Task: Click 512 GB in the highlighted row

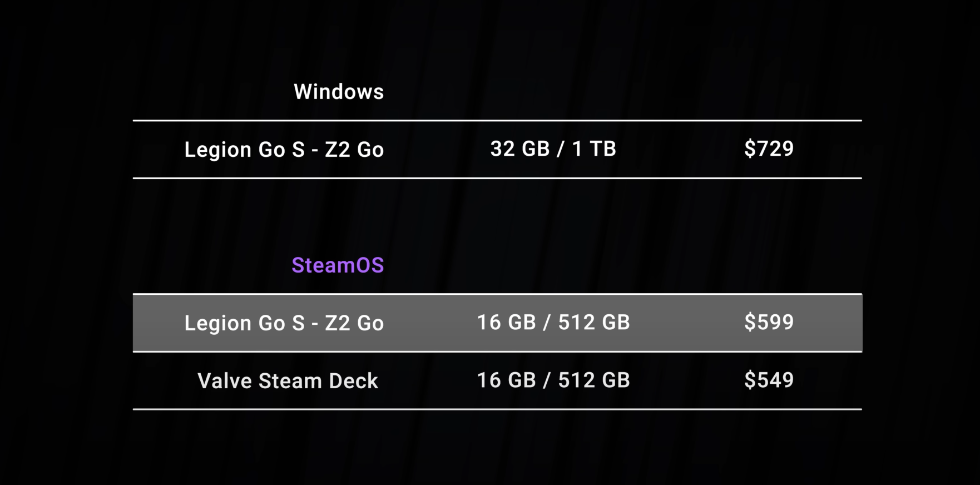Action: [x=594, y=323]
